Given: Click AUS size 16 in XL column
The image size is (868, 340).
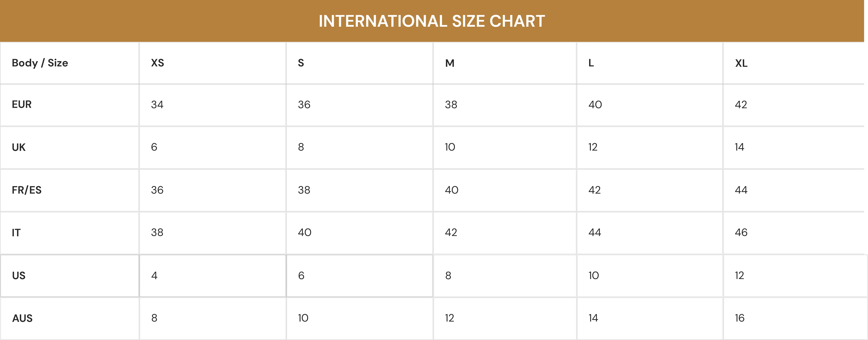Looking at the screenshot, I should 740,318.
